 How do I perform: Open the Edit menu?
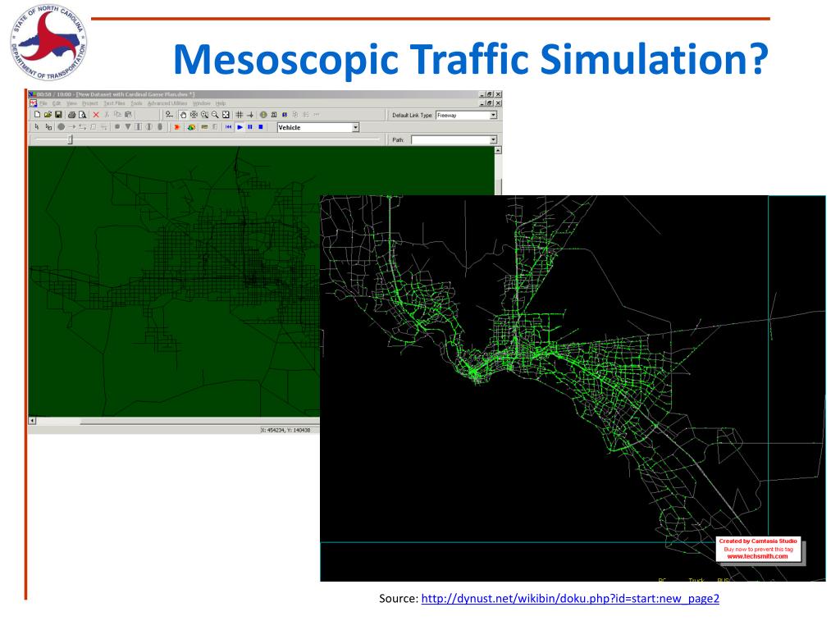pos(57,103)
